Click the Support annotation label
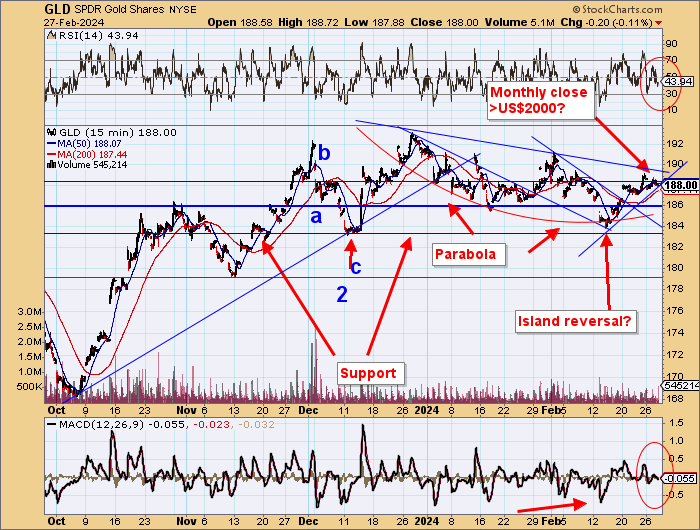Image resolution: width=700 pixels, height=530 pixels. [370, 373]
